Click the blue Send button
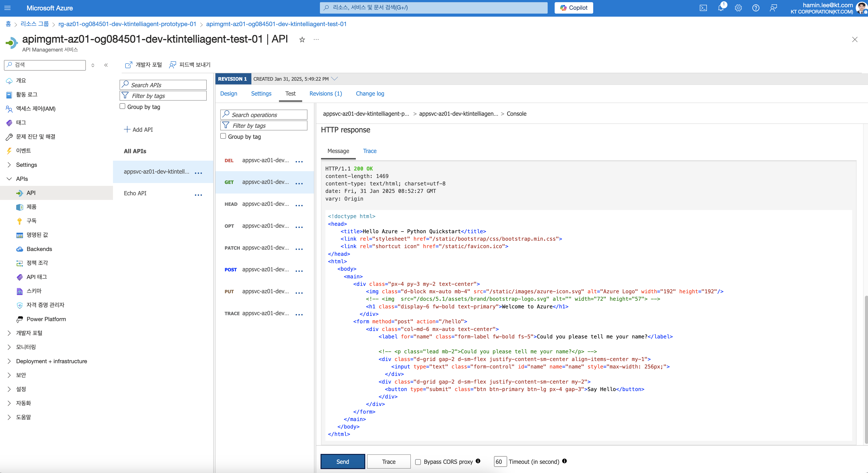868x473 pixels. tap(343, 462)
